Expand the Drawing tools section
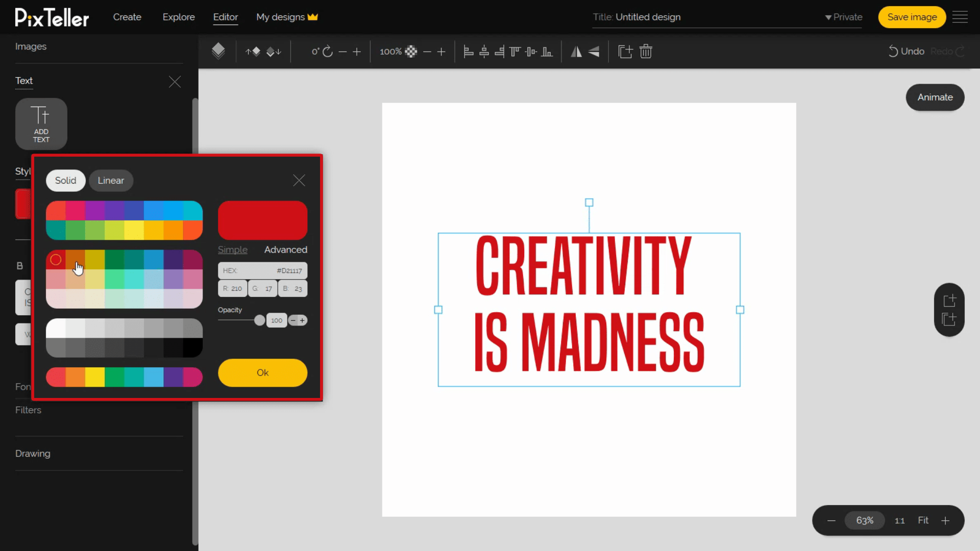The image size is (980, 551). click(32, 453)
